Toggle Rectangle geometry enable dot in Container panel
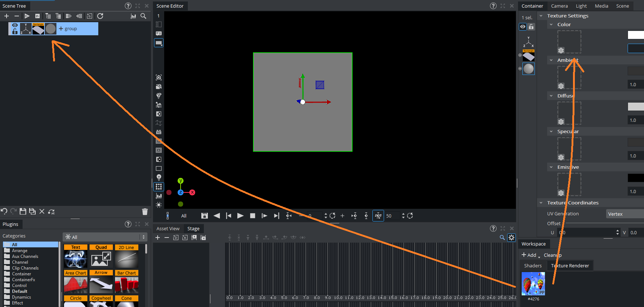 (x=520, y=55)
